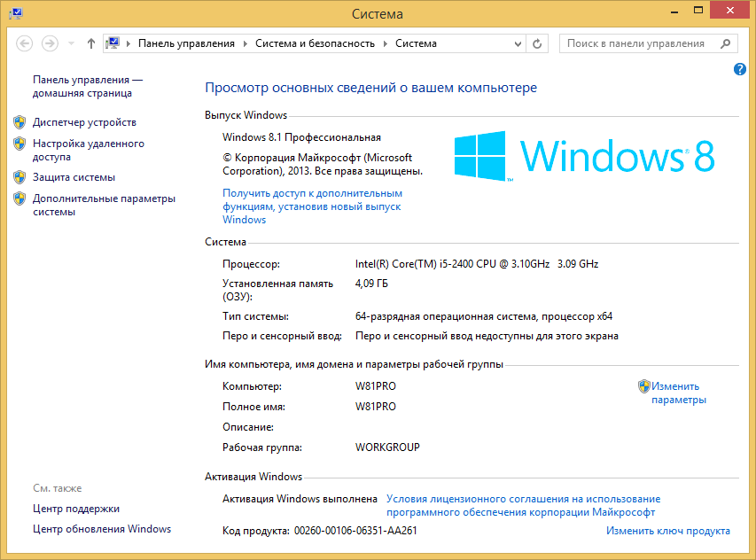Close the Система window

tap(730, 10)
